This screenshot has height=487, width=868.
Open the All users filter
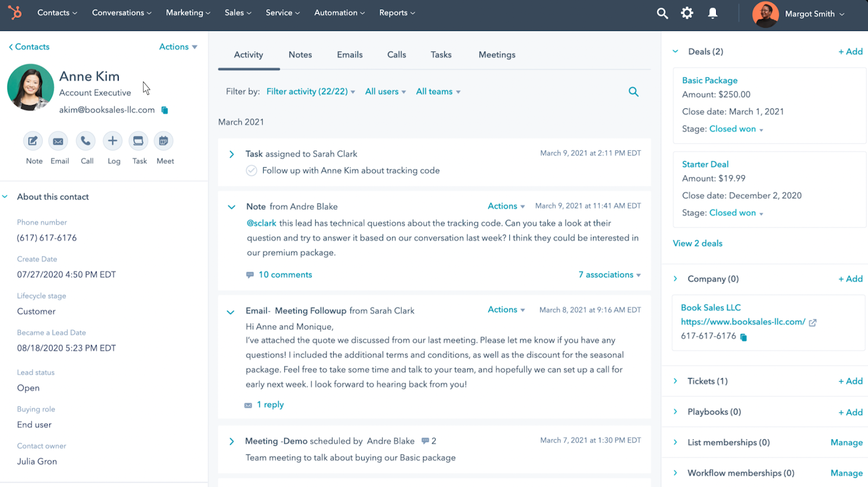click(x=385, y=92)
